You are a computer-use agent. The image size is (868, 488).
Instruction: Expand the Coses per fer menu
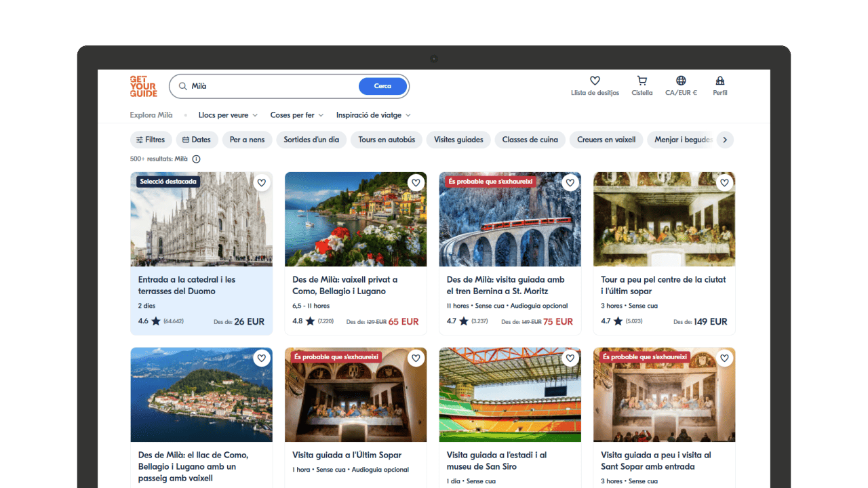tap(296, 115)
